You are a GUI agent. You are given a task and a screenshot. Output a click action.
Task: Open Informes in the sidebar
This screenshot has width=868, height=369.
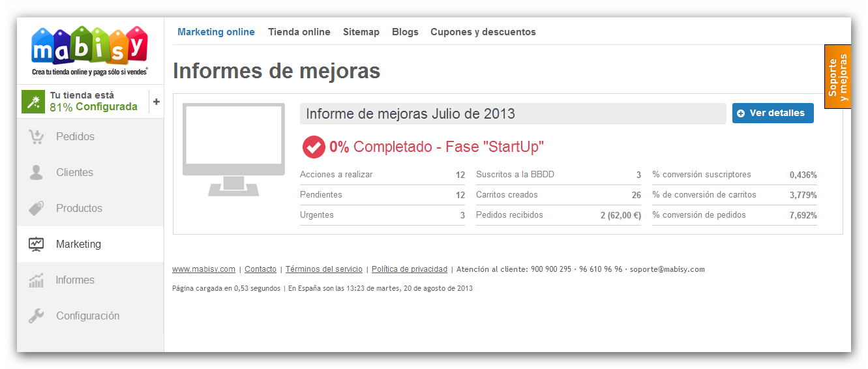click(x=91, y=280)
